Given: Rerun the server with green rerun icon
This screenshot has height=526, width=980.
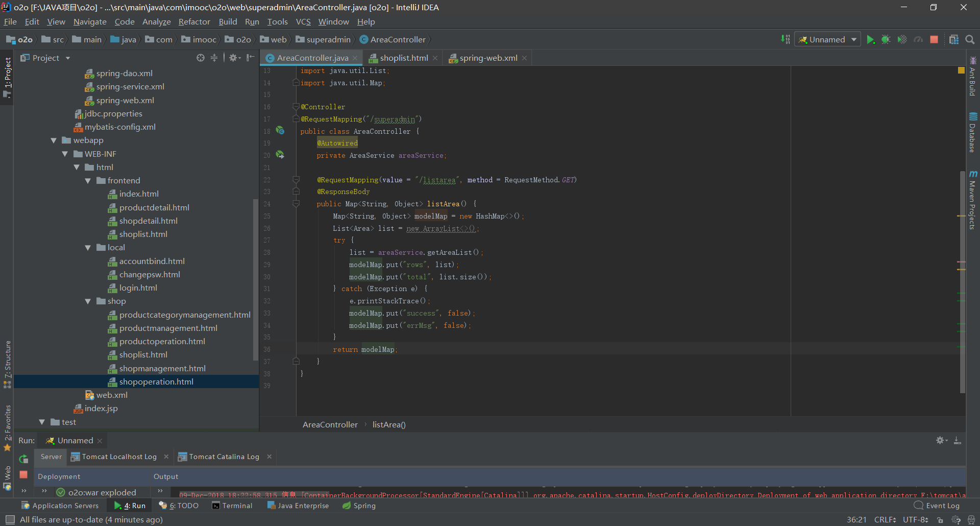Looking at the screenshot, I should point(23,459).
